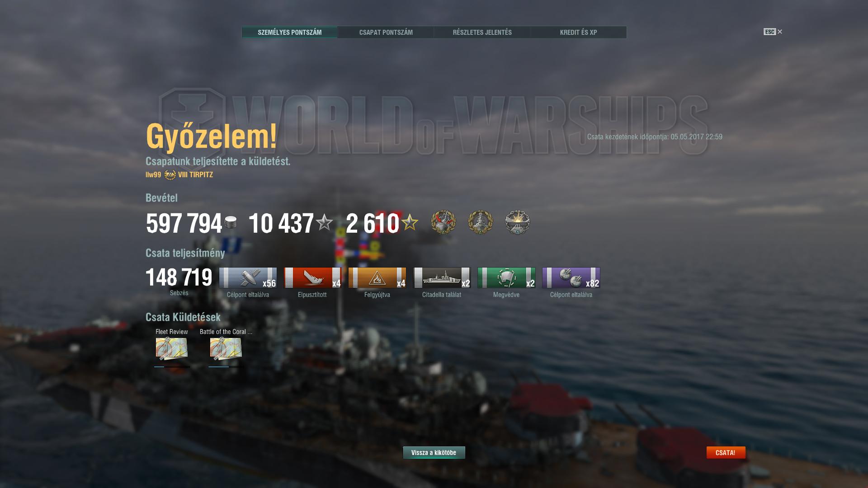This screenshot has height=488, width=868.
Task: Switch to Részletes Jelentés tab
Action: (482, 32)
